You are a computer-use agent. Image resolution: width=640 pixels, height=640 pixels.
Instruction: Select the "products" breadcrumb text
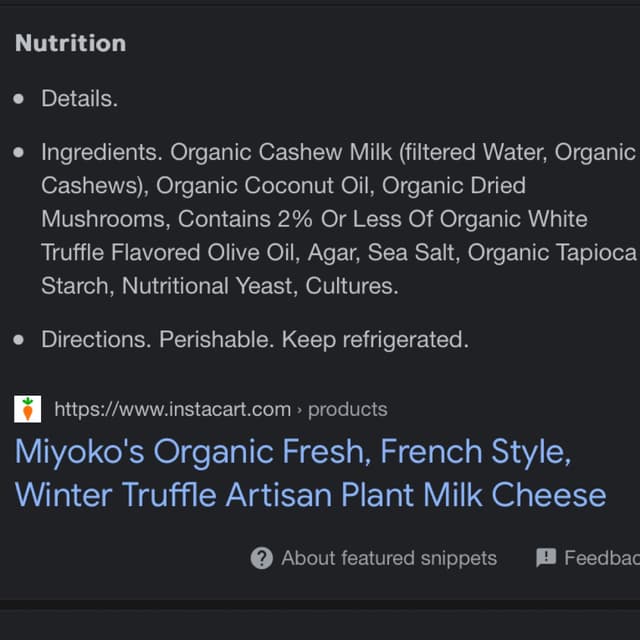click(x=347, y=409)
